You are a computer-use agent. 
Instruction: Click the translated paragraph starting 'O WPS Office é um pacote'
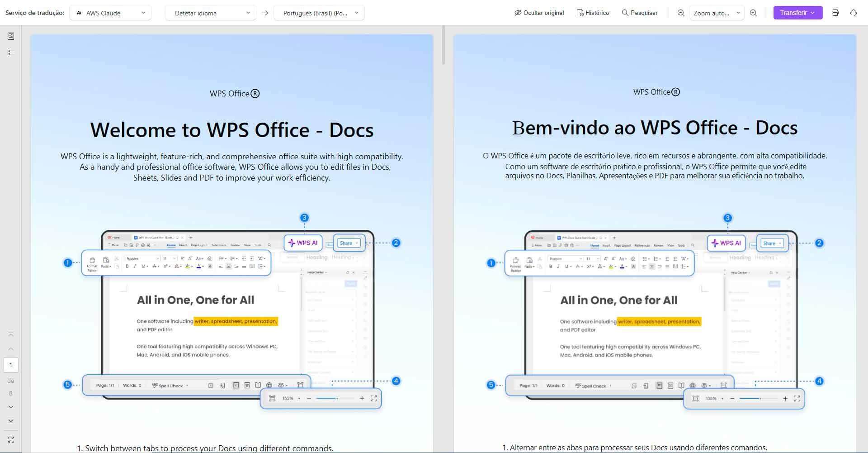pyautogui.click(x=655, y=166)
